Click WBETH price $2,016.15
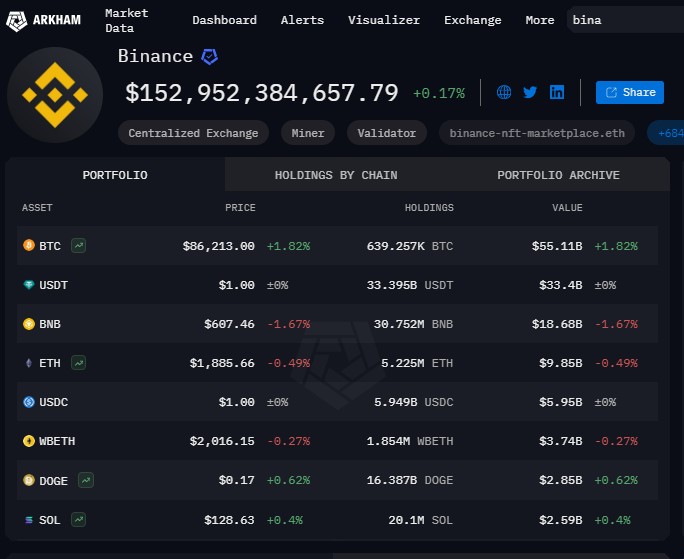This screenshot has width=684, height=559. (x=222, y=441)
